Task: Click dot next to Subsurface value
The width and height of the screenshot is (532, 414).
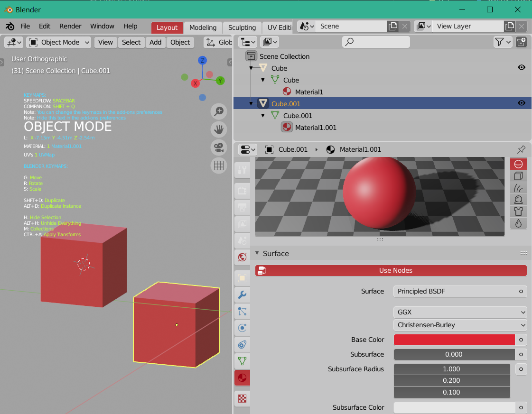Action: click(521, 354)
